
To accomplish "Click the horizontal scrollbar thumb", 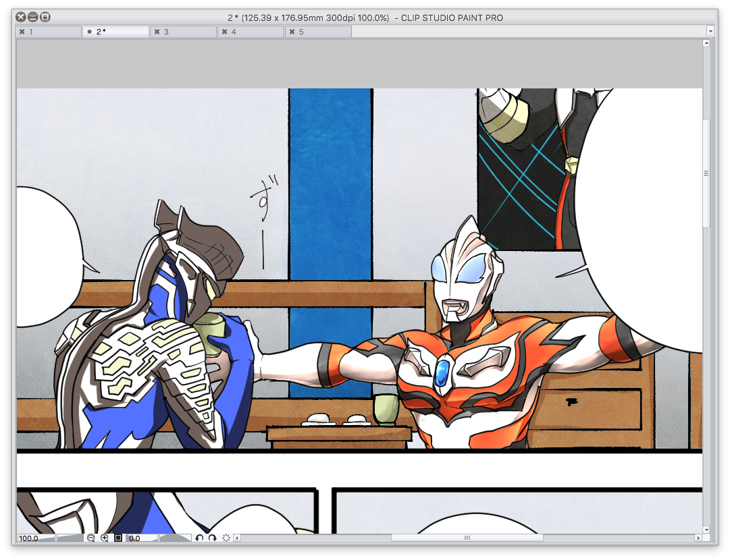I will [x=467, y=538].
